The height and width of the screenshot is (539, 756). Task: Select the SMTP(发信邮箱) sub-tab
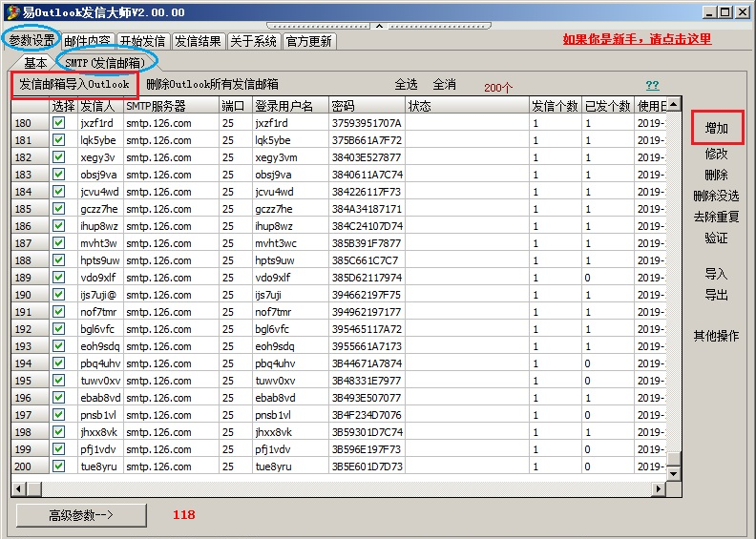[105, 63]
